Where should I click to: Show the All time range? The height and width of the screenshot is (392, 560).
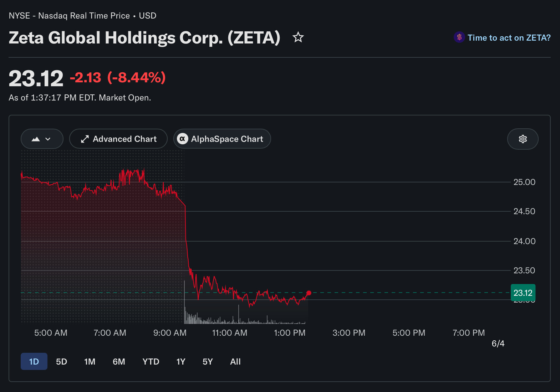235,361
